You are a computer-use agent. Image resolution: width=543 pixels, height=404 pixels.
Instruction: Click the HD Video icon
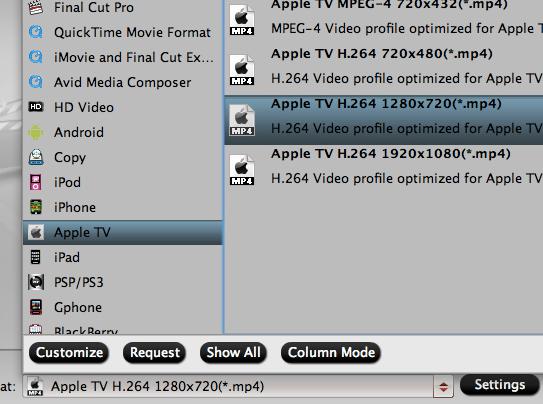tap(36, 107)
